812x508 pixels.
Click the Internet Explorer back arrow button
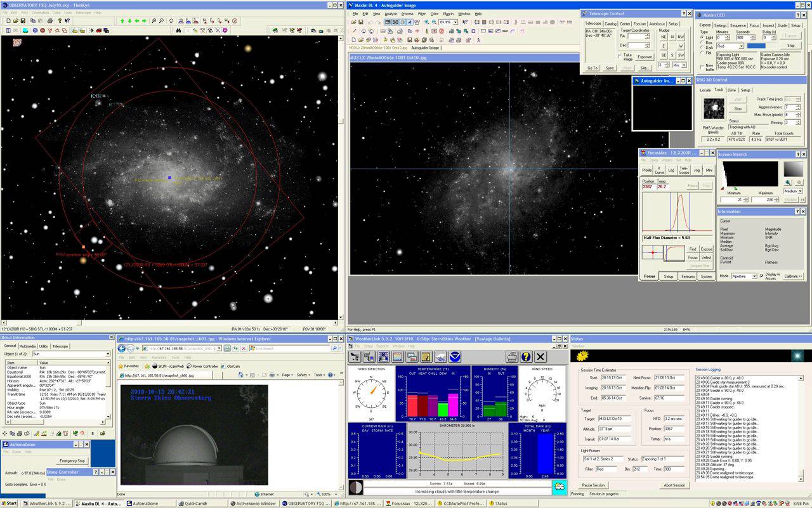click(x=121, y=348)
